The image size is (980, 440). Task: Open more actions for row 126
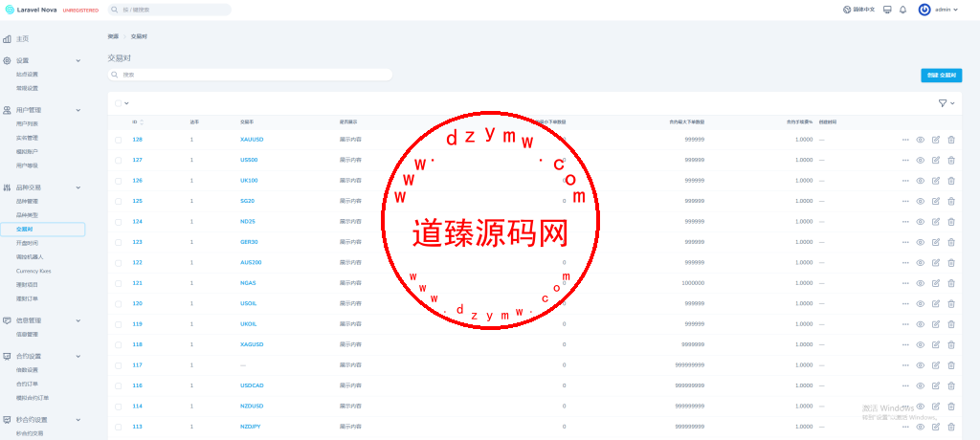point(905,181)
